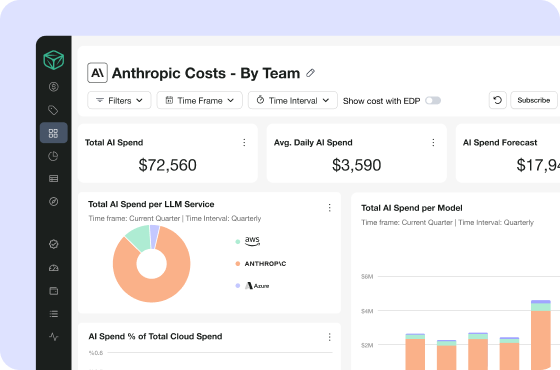Open the list lines sidebar icon
Image resolution: width=560 pixels, height=370 pixels.
click(x=54, y=314)
